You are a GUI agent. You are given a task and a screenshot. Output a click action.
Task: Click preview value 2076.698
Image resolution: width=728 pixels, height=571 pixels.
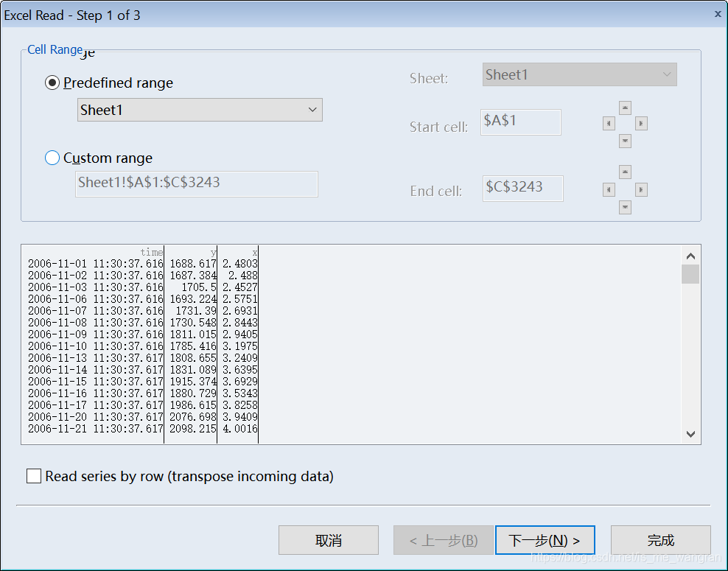pyautogui.click(x=193, y=417)
